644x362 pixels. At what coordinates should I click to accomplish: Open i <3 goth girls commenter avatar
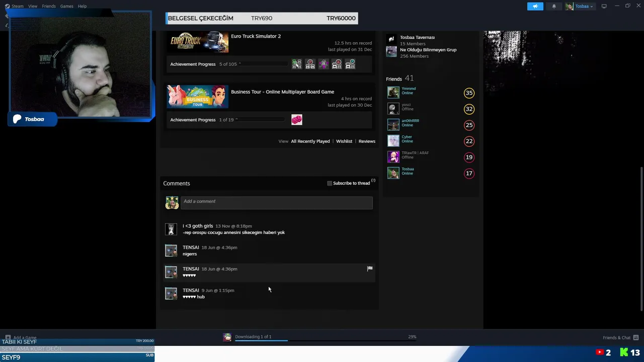[x=171, y=229]
